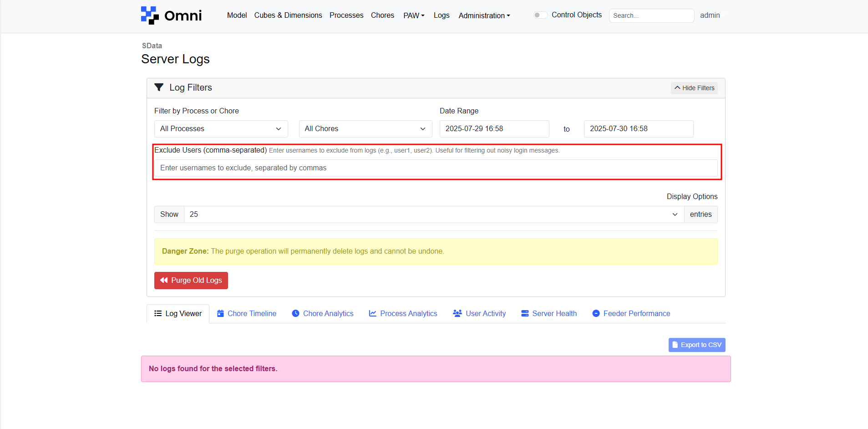Click the Feeder Performance circle icon
The width and height of the screenshot is (868, 429).
(x=596, y=313)
